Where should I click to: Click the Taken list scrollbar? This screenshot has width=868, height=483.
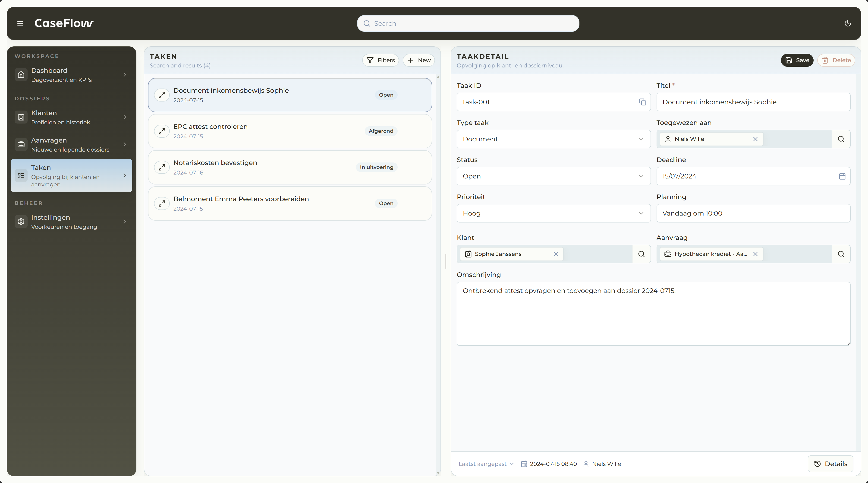438,275
